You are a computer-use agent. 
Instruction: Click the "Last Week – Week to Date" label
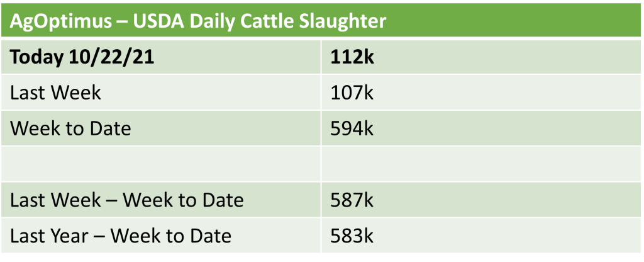126,200
